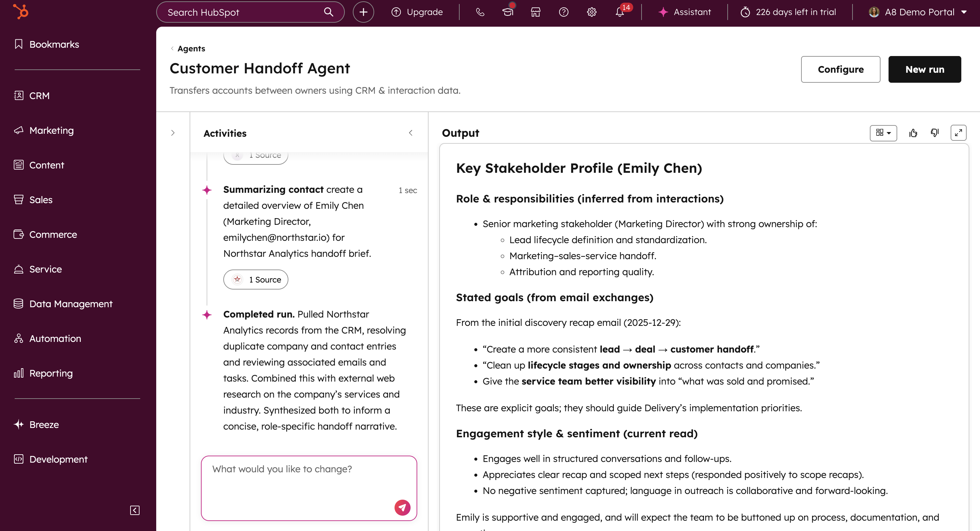Open the create plus icon next to search

pos(363,12)
